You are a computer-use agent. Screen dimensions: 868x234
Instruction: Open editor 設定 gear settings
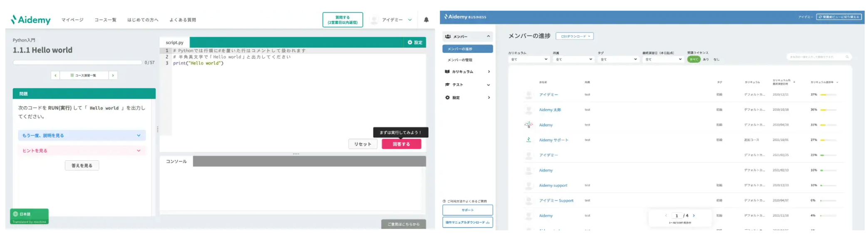tap(415, 42)
